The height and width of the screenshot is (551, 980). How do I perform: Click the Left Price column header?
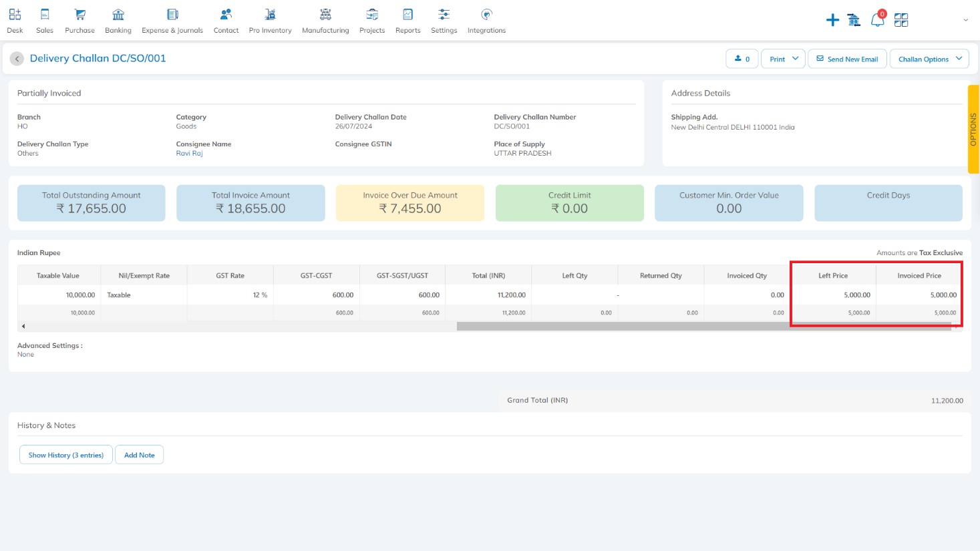click(x=833, y=275)
